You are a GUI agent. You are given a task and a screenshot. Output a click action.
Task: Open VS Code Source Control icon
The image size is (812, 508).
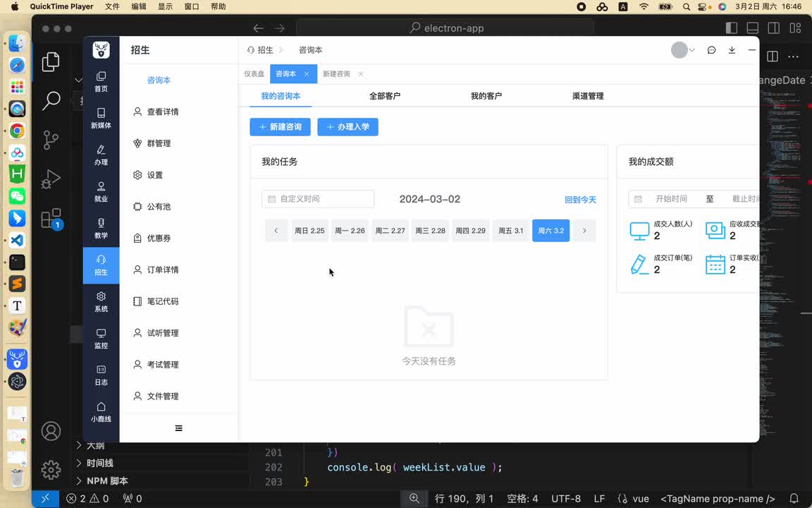51,140
